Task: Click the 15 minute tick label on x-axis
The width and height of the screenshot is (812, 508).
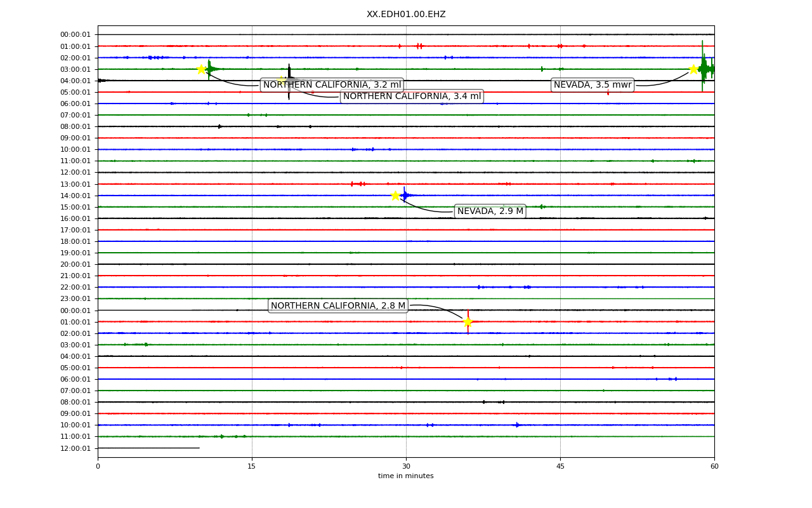Action: pyautogui.click(x=252, y=467)
